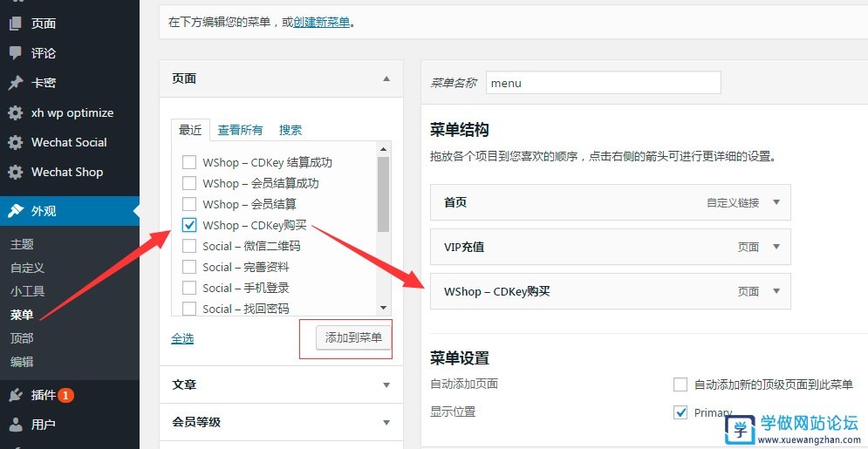Click the pin icon beside 卡密

click(x=16, y=83)
